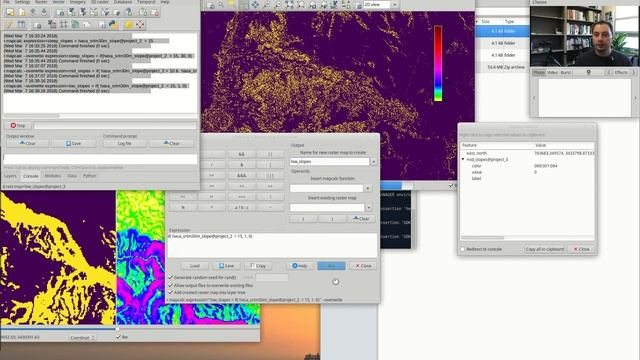This screenshot has height=360, width=640.
Task: Cheese location pin icon
Action: coord(589,72)
